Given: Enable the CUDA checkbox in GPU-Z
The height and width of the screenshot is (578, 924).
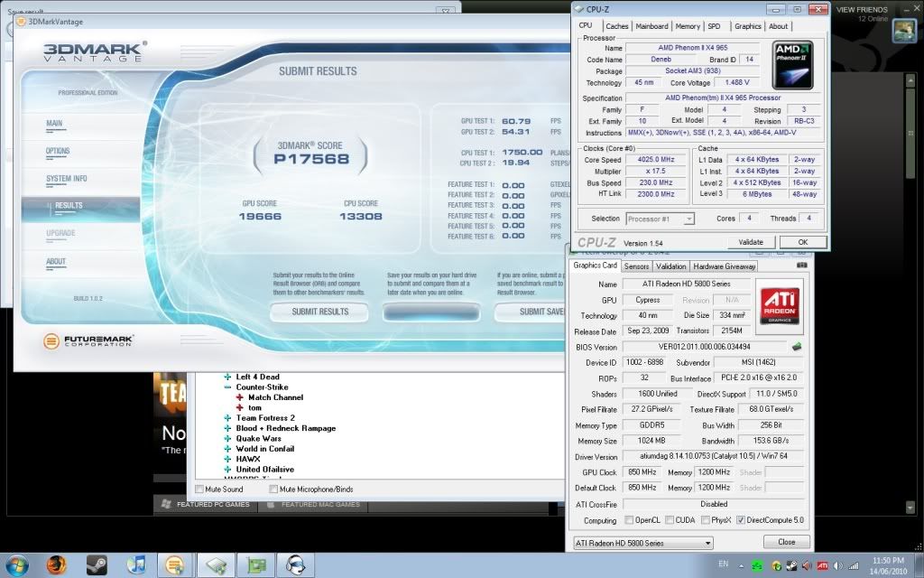Looking at the screenshot, I should [670, 520].
